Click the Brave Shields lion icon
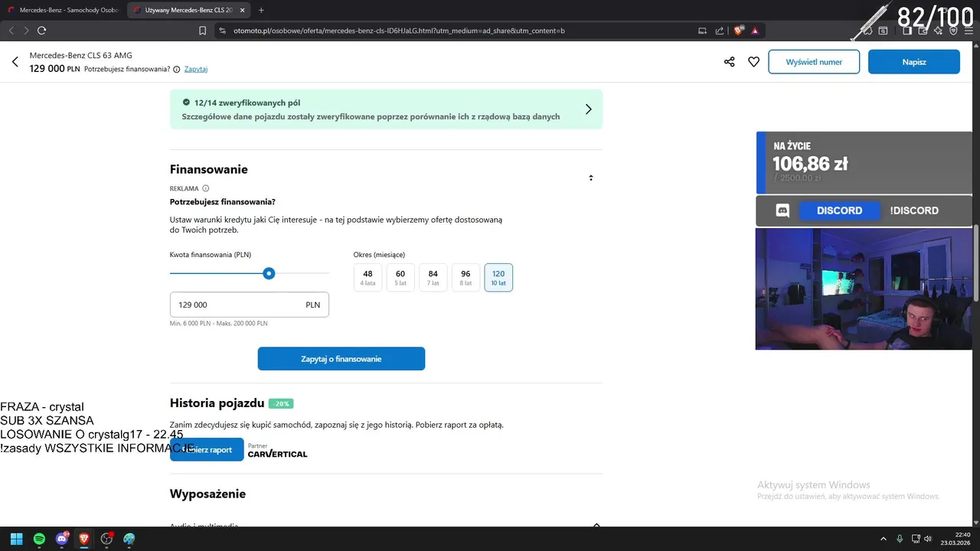Viewport: 980px width, 551px height. click(738, 31)
